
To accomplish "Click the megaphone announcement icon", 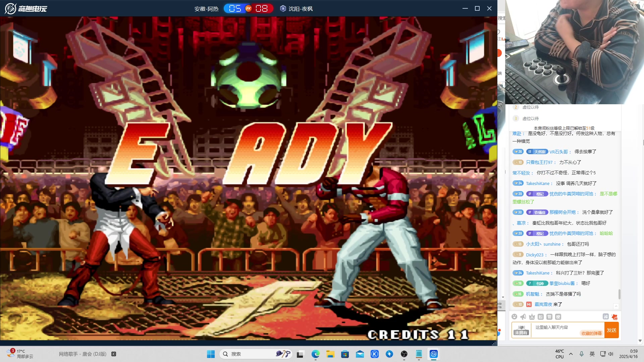I will (523, 317).
